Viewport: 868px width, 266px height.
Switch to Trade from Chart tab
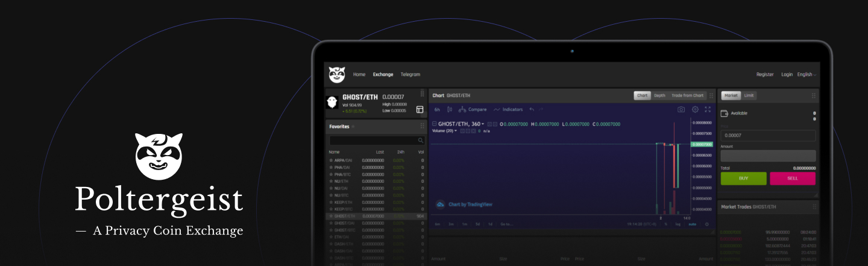click(x=687, y=95)
